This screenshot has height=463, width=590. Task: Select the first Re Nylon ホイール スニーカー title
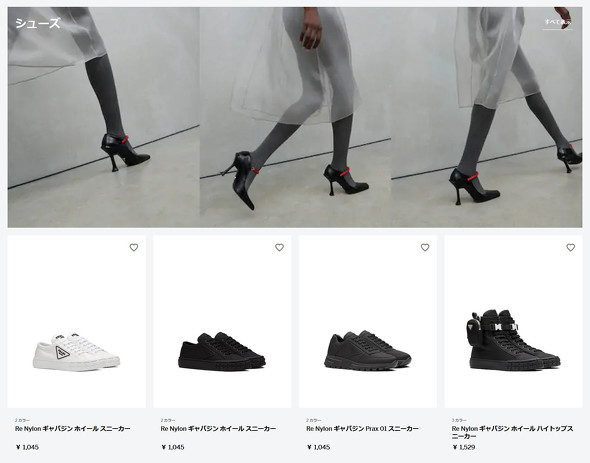point(73,428)
